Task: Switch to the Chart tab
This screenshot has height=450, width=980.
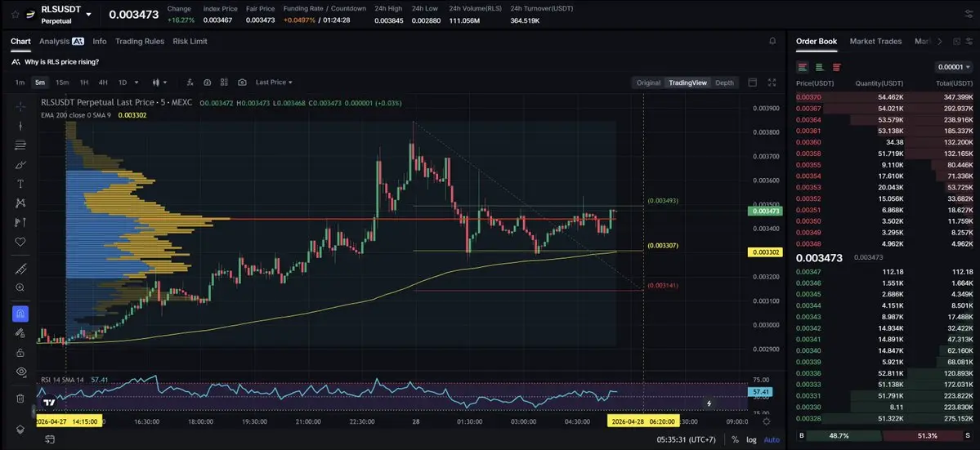Action: click(20, 41)
